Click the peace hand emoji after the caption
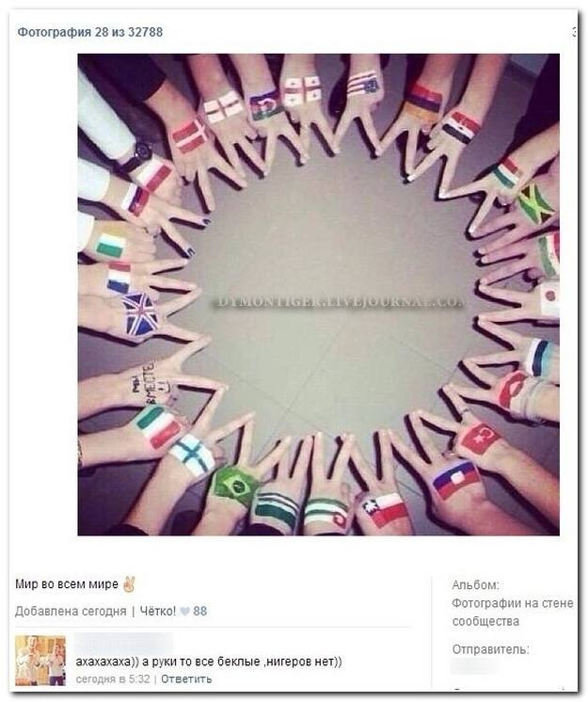 click(129, 583)
